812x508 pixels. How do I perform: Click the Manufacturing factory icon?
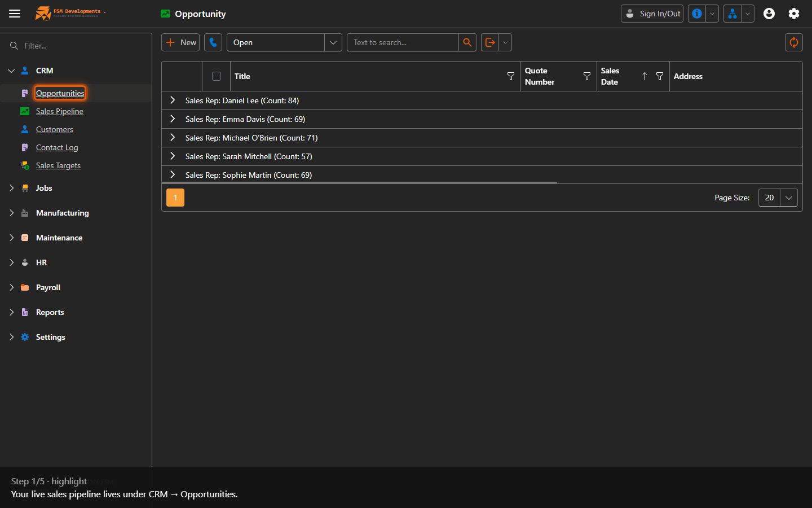(25, 213)
